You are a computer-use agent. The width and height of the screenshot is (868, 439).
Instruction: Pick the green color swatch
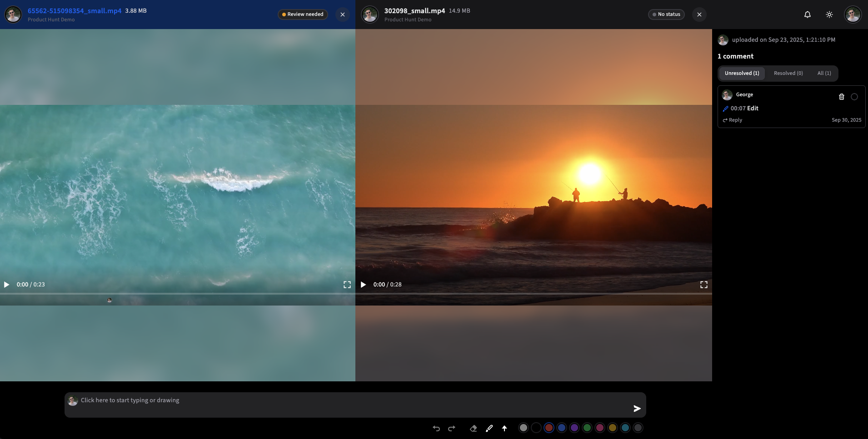click(587, 428)
